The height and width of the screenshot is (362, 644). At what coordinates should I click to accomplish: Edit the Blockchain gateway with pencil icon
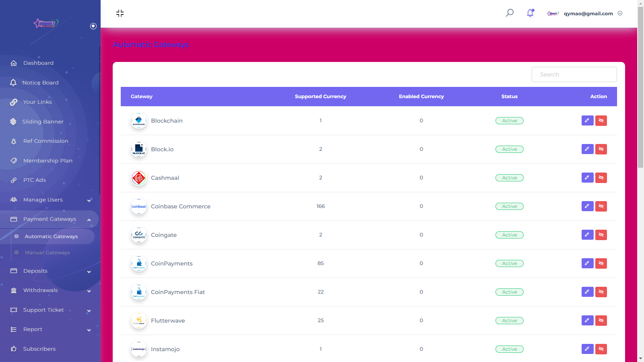pyautogui.click(x=587, y=121)
